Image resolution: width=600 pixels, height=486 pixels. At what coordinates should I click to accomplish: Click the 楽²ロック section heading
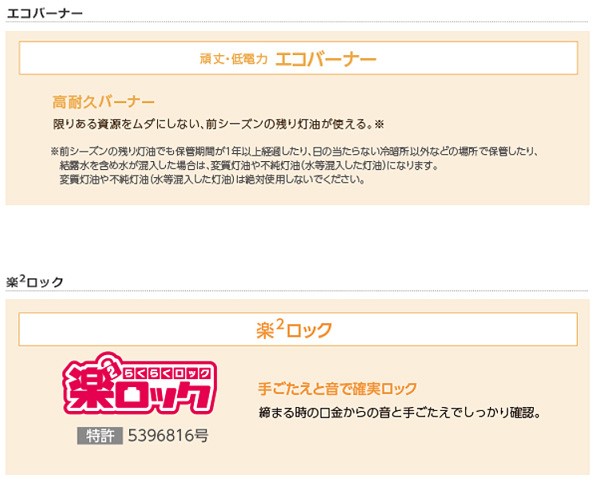[x=35, y=282]
